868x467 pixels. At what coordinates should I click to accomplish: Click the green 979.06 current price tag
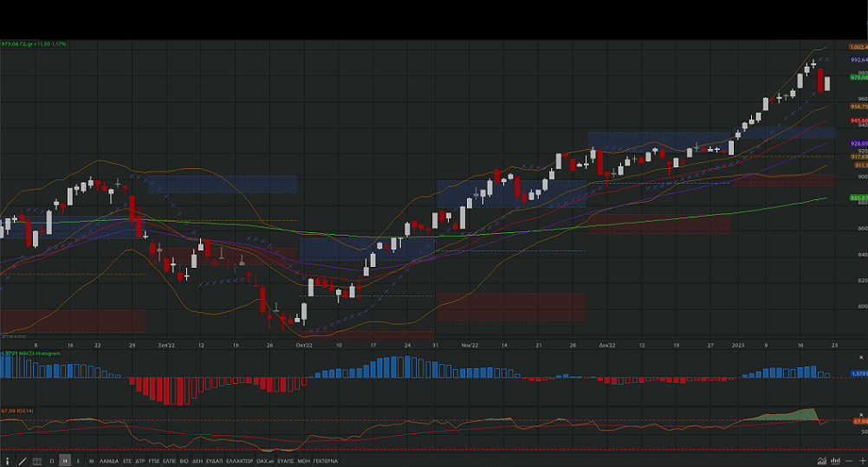(858, 78)
